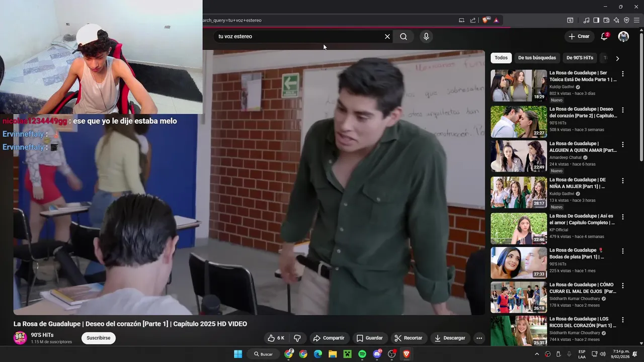Screen dimensions: 644x362
Task: Open Así es el amor video title
Action: [x=582, y=219]
